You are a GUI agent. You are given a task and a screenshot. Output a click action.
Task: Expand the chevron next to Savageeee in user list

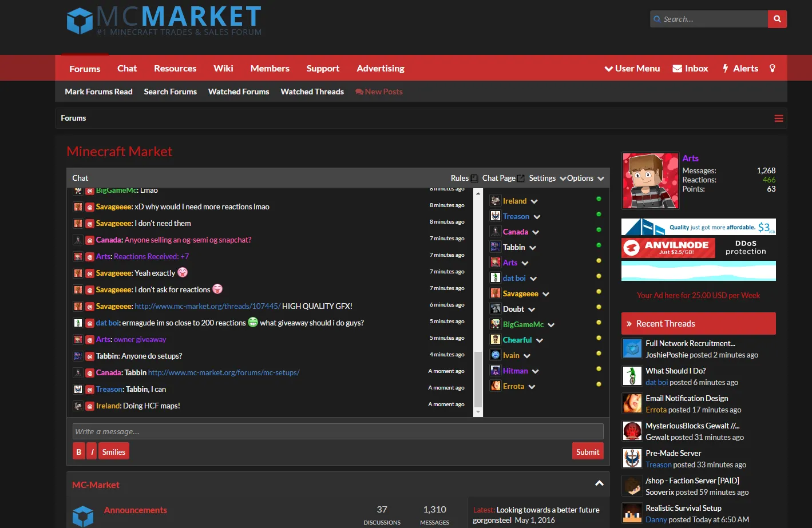point(546,294)
